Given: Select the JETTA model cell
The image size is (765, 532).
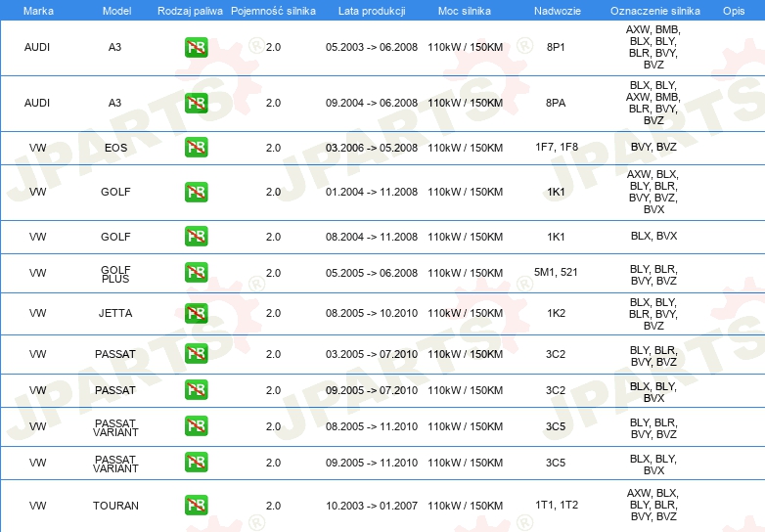Looking at the screenshot, I should click(115, 313).
